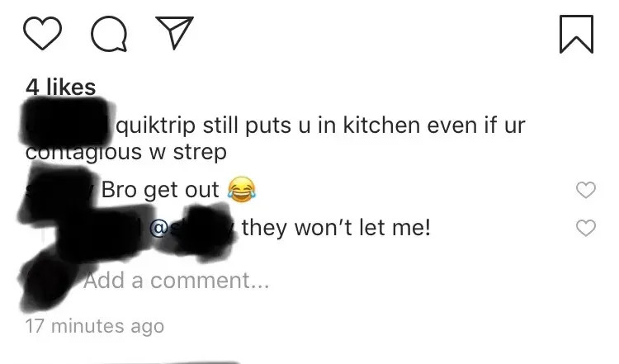This screenshot has height=364, width=619.
Task: Click the "contagious w strep" caption line
Action: 126,153
